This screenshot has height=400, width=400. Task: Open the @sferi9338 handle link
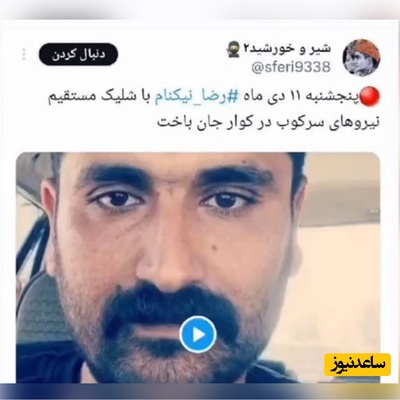(x=290, y=68)
